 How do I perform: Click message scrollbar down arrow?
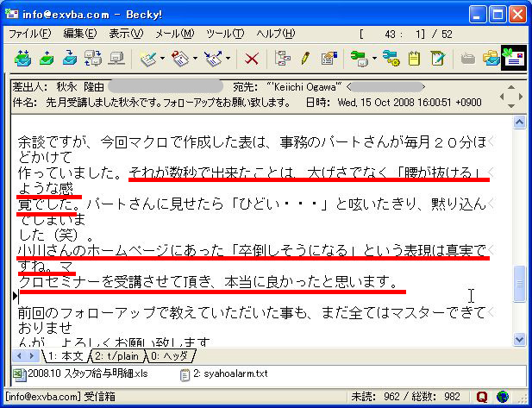(519, 339)
